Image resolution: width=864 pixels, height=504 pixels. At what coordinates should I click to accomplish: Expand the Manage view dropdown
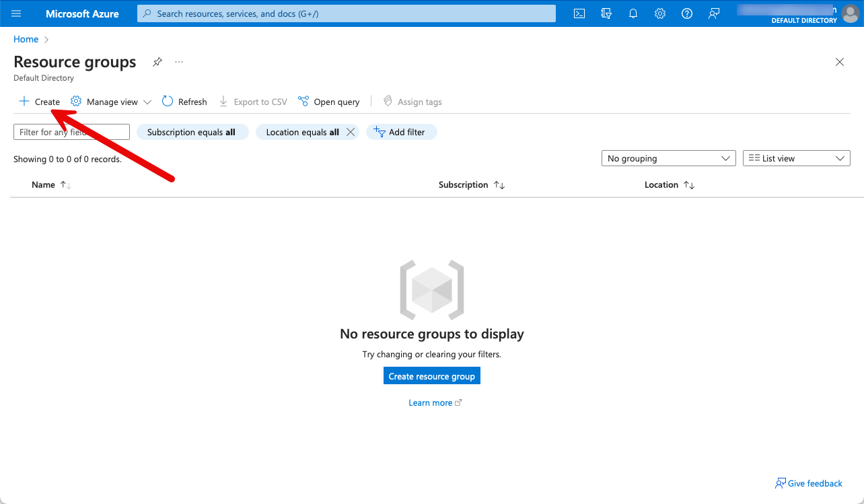111,102
